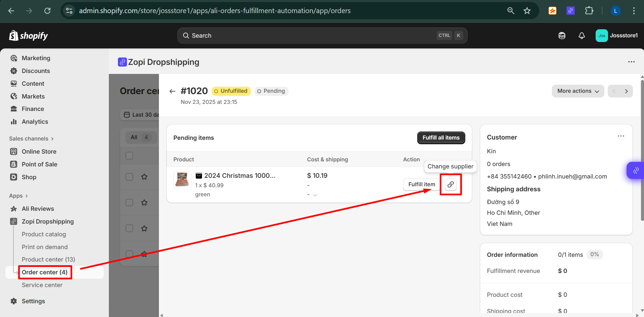Bookmark this page with star icon

click(527, 11)
